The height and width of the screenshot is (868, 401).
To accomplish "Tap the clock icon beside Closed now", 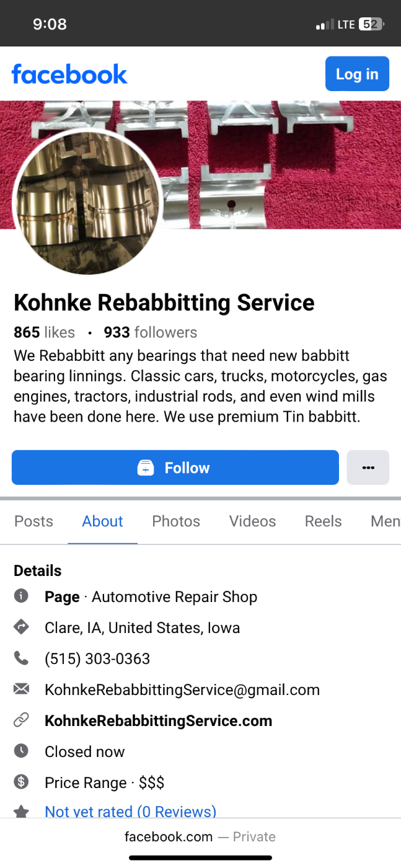I will (21, 751).
